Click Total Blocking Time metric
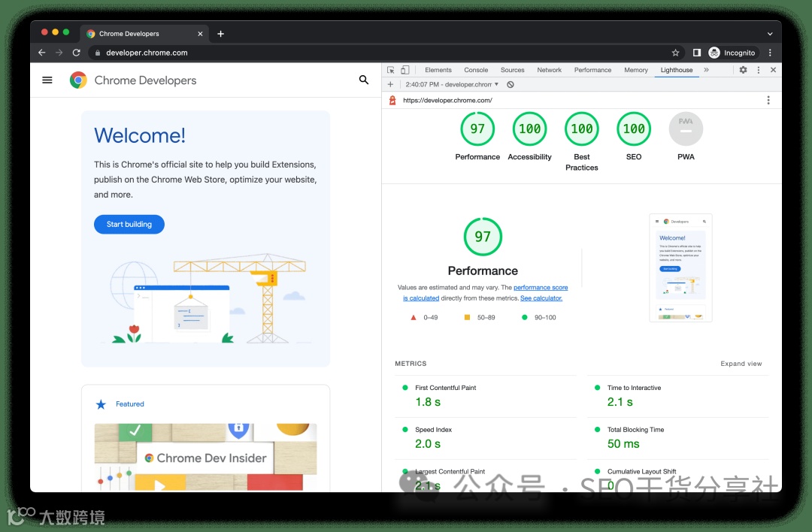812x532 pixels. point(677,438)
